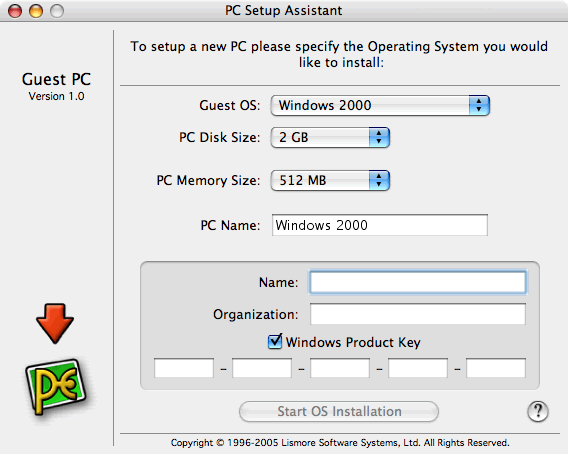The height and width of the screenshot is (454, 568).
Task: Close the PC Setup Assistant window
Action: (x=15, y=11)
